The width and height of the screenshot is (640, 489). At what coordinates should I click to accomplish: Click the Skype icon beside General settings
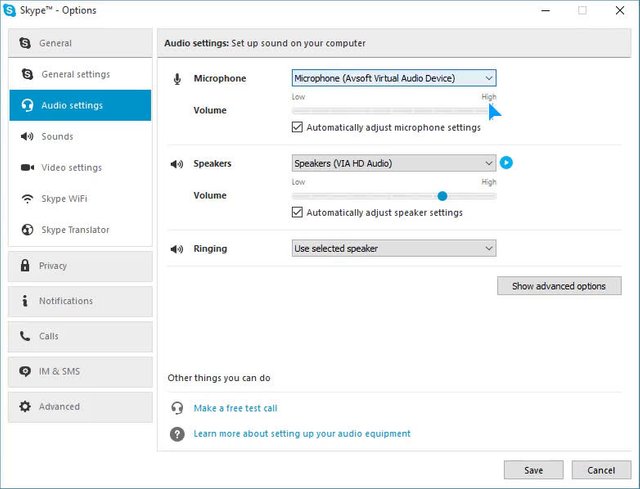(27, 74)
